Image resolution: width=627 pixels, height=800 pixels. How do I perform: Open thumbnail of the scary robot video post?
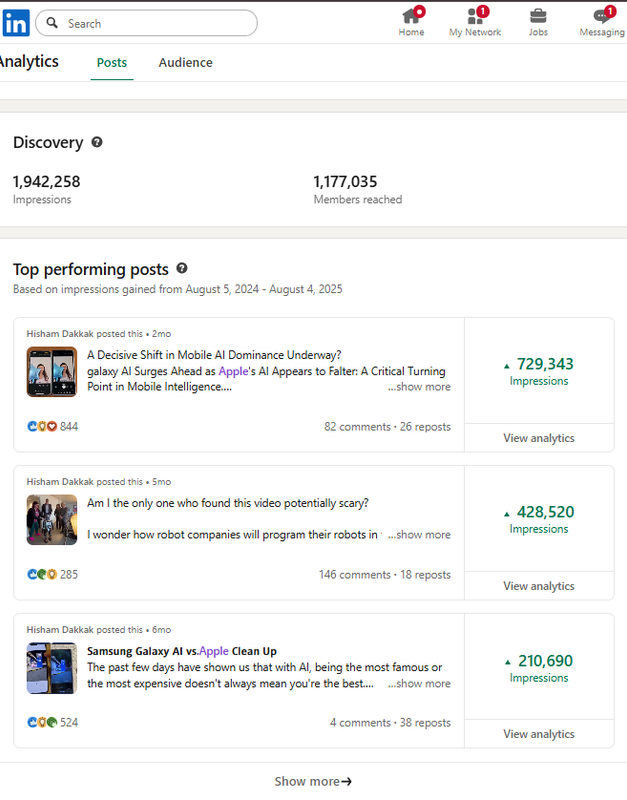pos(52,520)
